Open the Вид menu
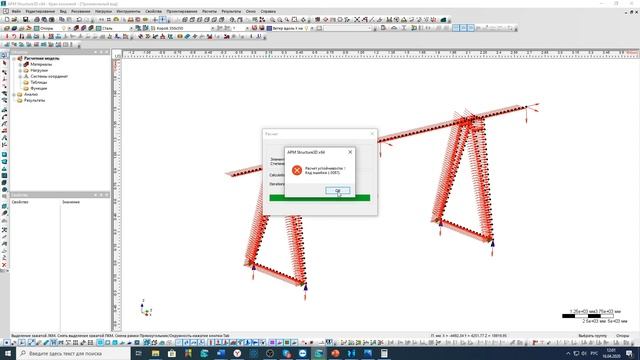 coord(63,11)
